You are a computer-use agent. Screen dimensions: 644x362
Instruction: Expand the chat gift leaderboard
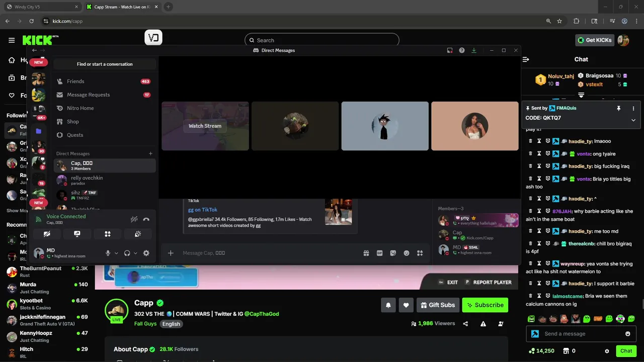[581, 95]
